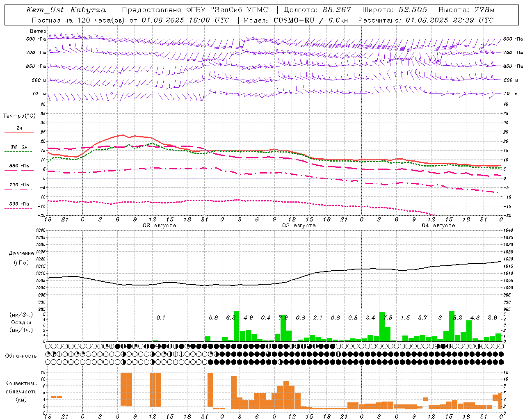Click the forecast start time 01.08.2025 18:00 UTC
Image resolution: width=525 pixels, height=420 pixels.
[186, 20]
